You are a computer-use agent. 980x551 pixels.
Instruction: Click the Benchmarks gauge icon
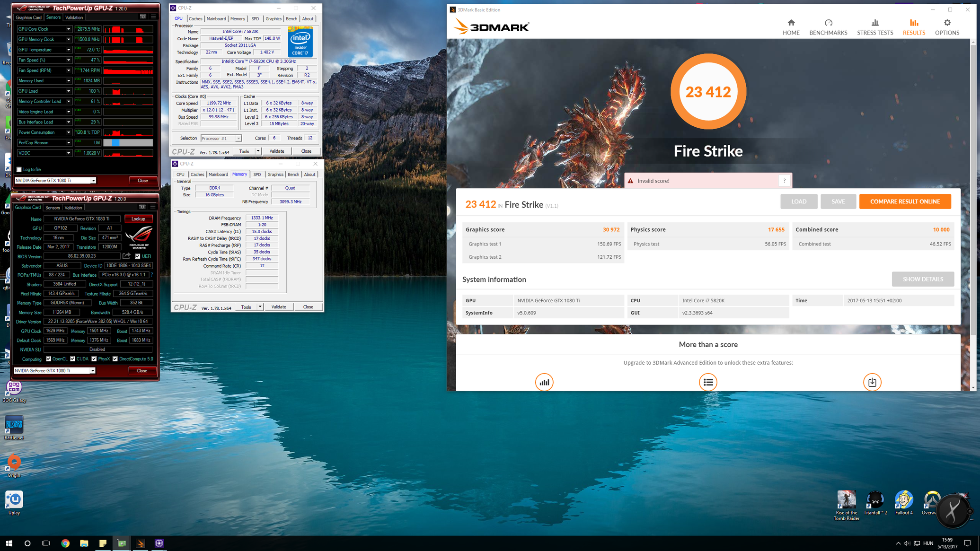[828, 23]
